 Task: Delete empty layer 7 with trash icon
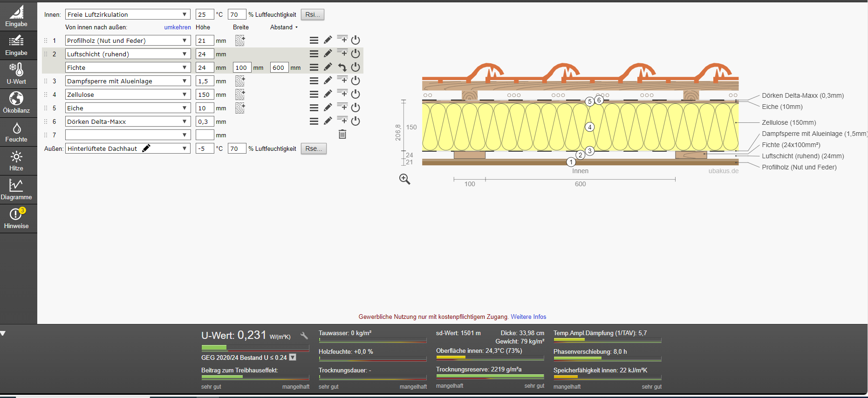coord(342,135)
